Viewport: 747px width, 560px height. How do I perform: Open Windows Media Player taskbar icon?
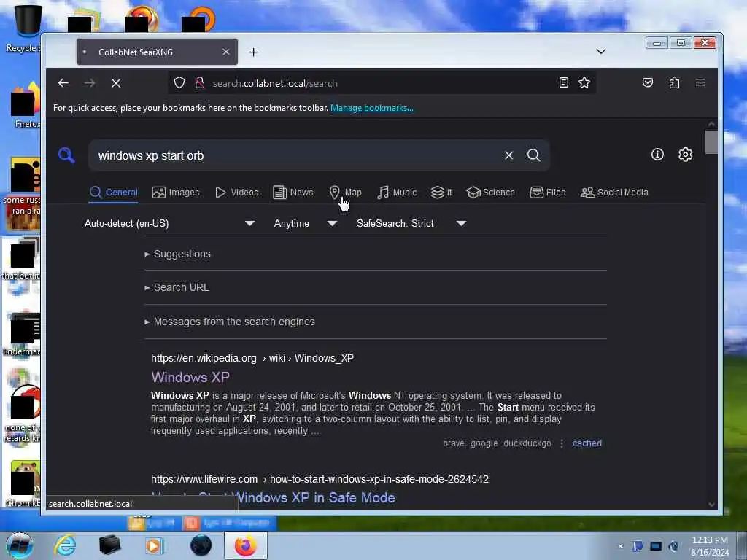coord(154,545)
